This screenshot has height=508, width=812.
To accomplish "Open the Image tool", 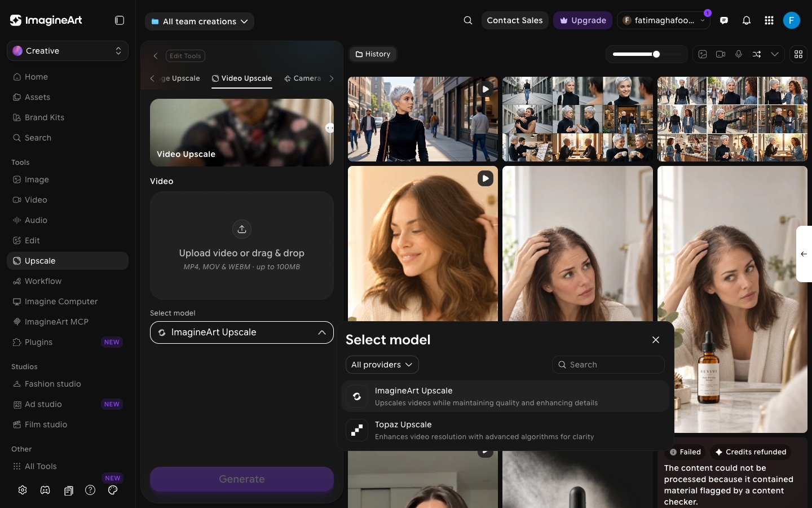I will pos(68,179).
